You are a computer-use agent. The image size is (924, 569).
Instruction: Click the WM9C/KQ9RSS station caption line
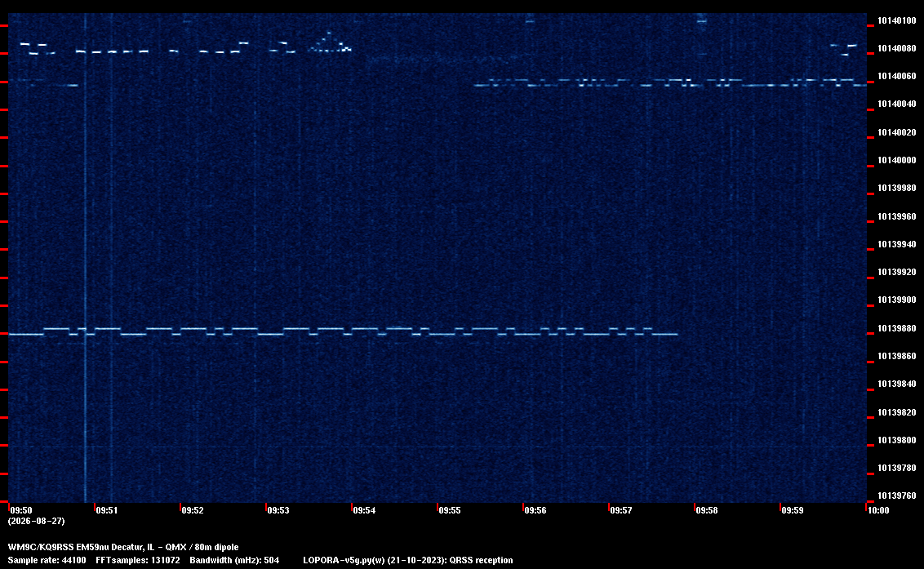pos(123,547)
